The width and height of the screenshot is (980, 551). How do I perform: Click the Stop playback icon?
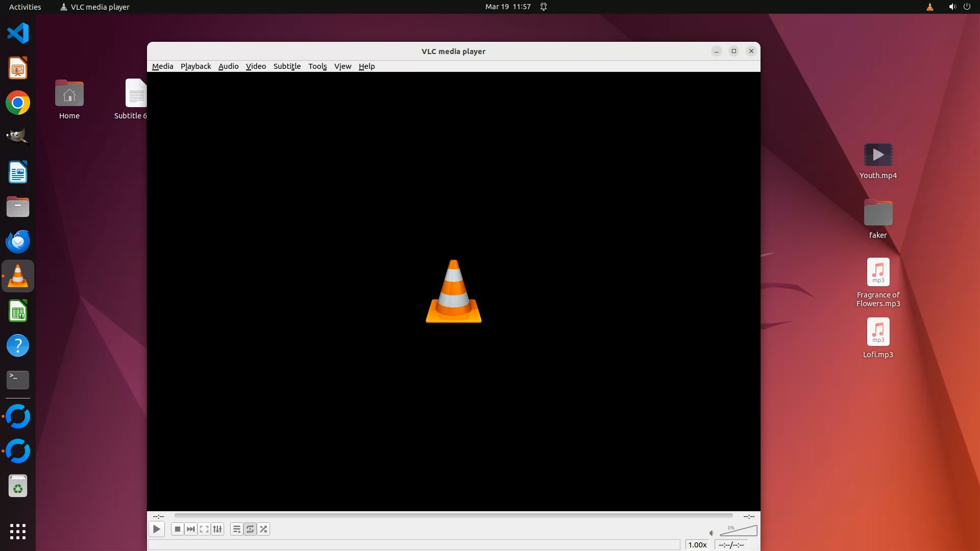click(177, 529)
